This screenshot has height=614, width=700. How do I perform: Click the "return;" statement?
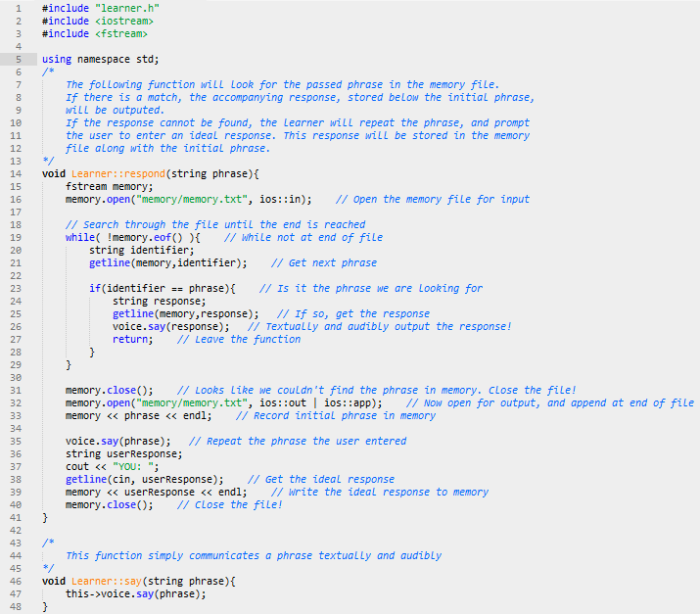[x=132, y=339]
